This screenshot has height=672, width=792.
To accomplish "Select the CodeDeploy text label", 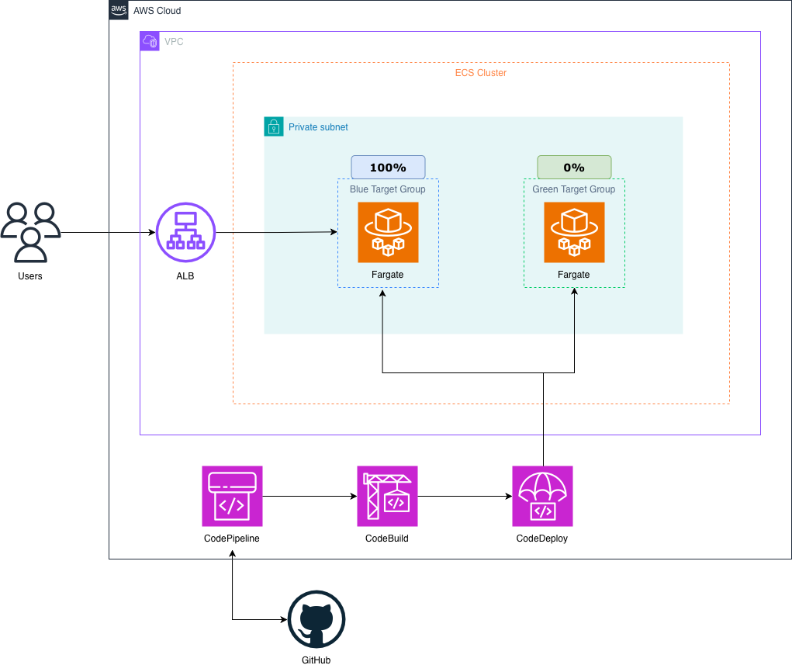I will pos(542,539).
